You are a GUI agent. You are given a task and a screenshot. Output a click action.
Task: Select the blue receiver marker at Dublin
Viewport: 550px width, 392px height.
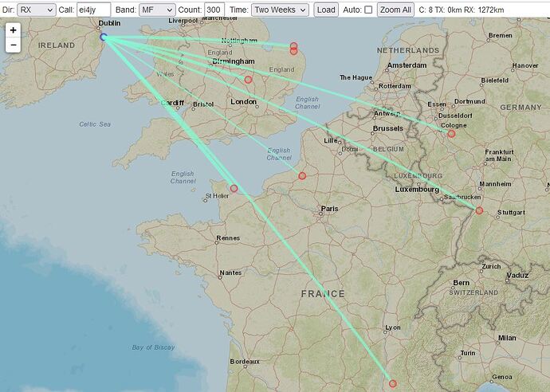click(104, 37)
